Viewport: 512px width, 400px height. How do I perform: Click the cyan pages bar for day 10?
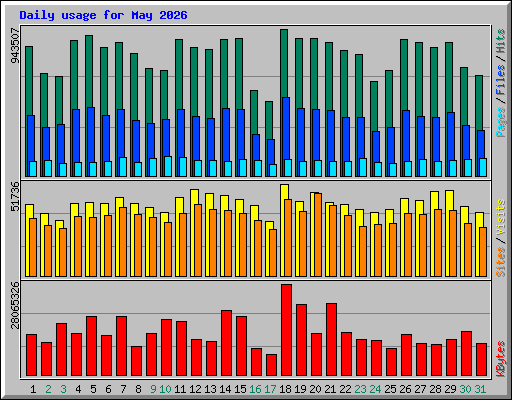coord(168,166)
